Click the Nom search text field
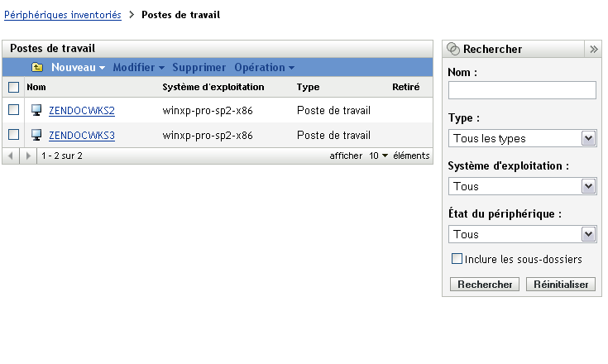Viewport: 608px width, 364px height. pyautogui.click(x=522, y=90)
